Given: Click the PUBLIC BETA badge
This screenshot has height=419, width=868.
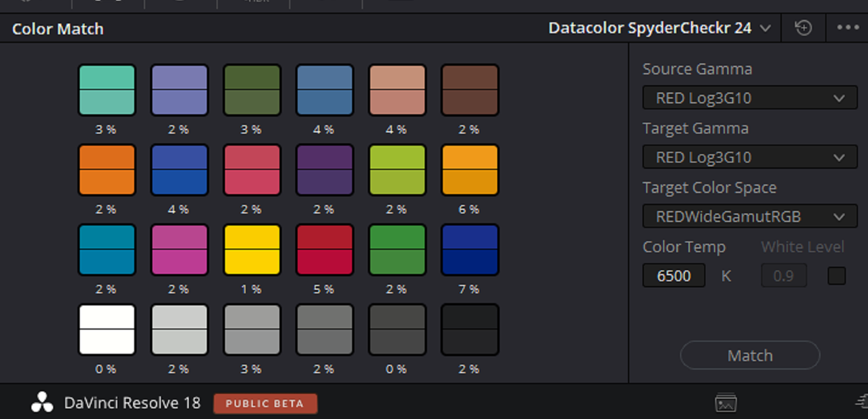Looking at the screenshot, I should [265, 403].
